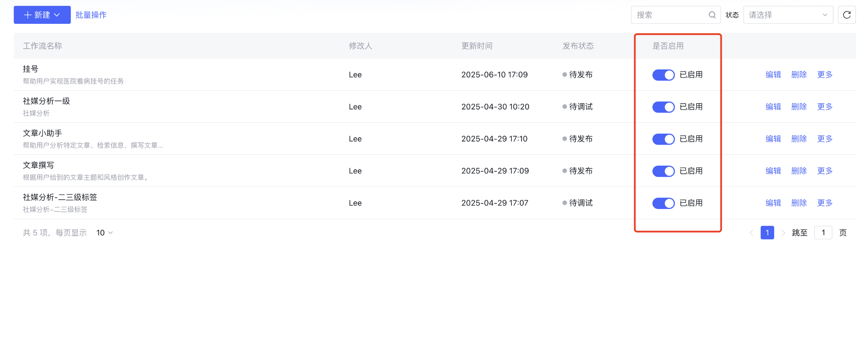
Task: Open 更多 menu for 文章撰写 row
Action: (x=825, y=171)
